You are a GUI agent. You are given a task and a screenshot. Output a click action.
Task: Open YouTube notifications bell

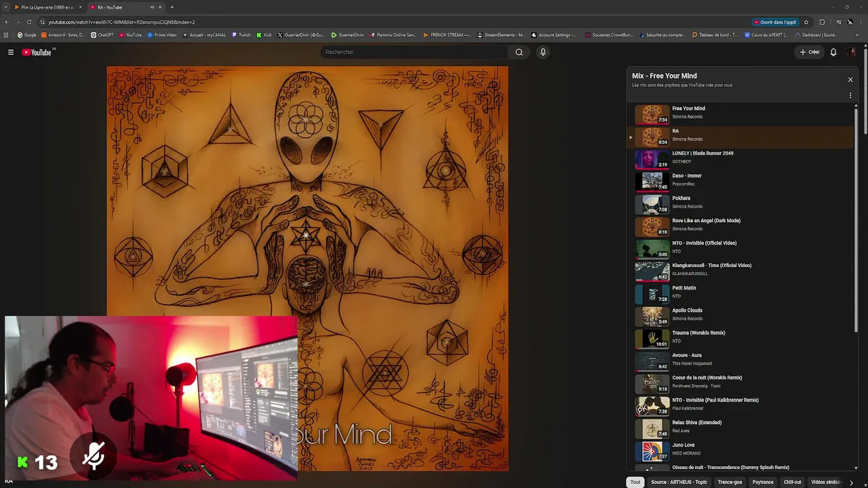pyautogui.click(x=833, y=52)
